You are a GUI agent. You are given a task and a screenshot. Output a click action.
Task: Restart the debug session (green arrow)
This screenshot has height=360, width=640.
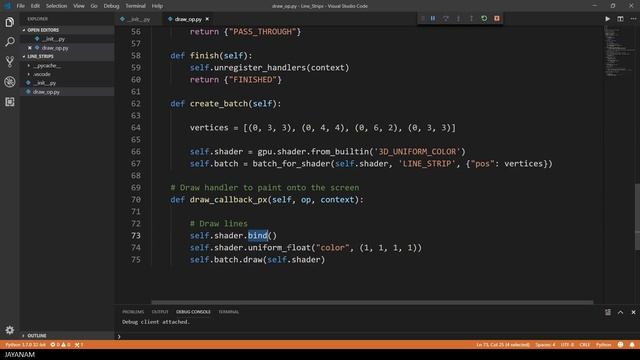click(x=484, y=18)
